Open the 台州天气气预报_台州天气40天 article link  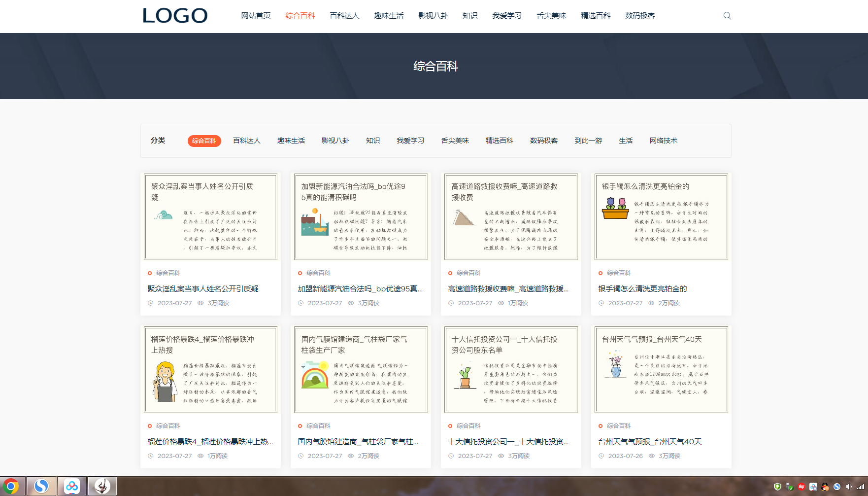tap(650, 442)
